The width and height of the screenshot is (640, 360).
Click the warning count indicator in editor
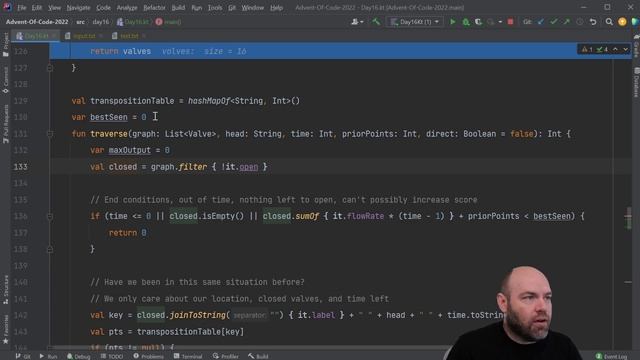(x=587, y=49)
